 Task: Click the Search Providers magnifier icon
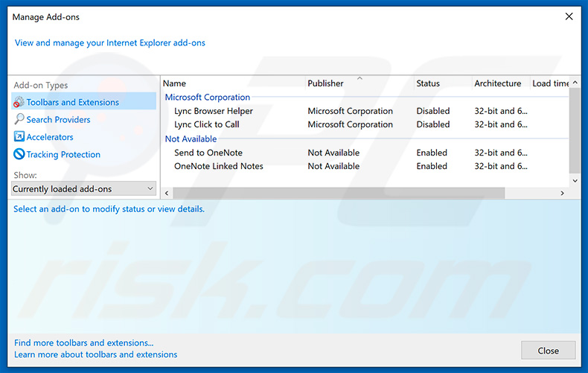coord(19,119)
